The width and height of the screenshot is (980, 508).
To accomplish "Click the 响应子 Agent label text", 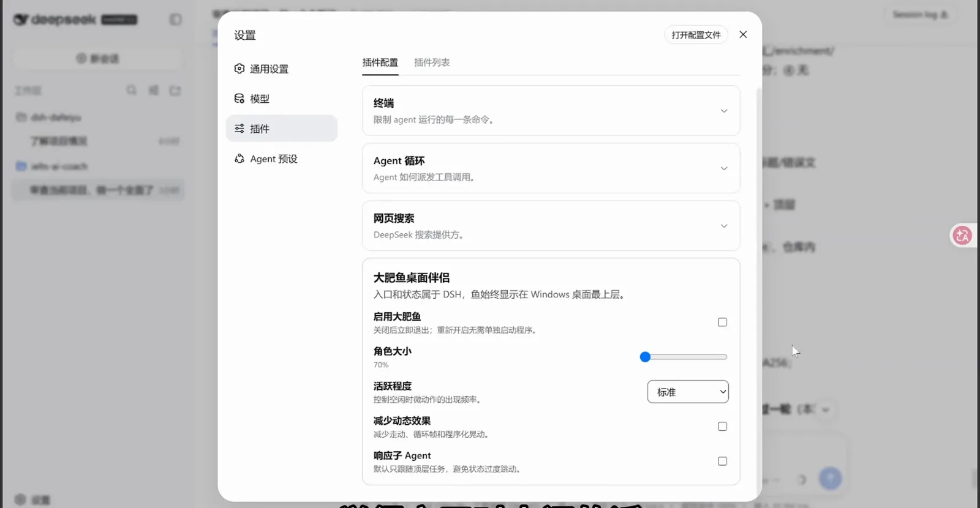I will 402,455.
